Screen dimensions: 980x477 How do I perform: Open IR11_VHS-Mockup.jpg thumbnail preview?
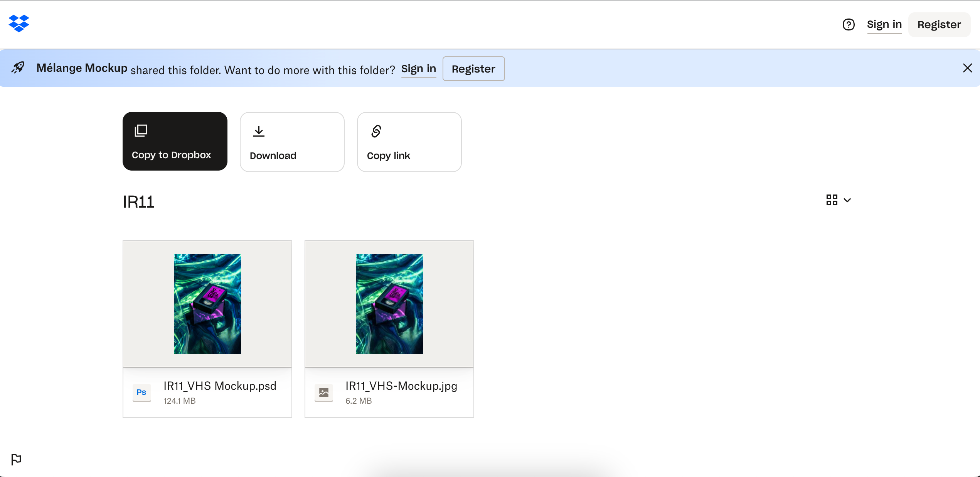[x=389, y=304]
